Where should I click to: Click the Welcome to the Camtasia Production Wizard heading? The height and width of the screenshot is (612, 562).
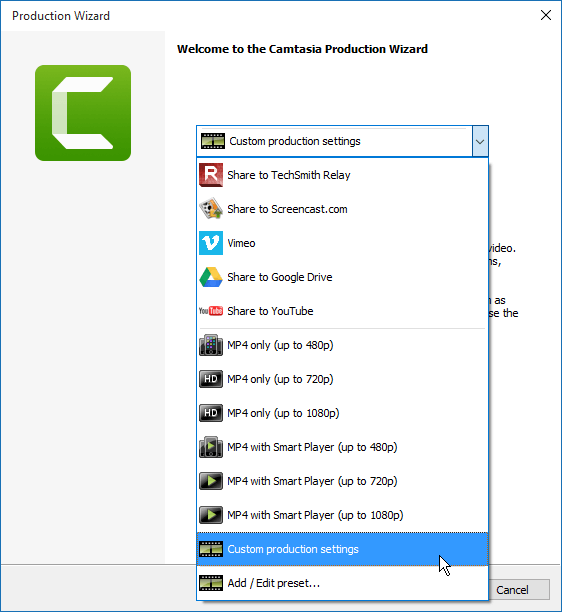[302, 49]
